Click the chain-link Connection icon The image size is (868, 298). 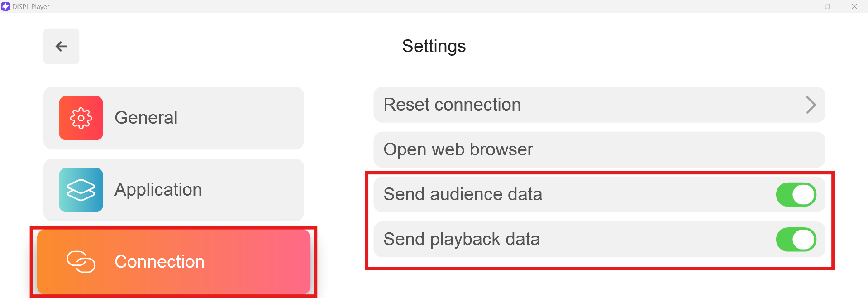81,262
